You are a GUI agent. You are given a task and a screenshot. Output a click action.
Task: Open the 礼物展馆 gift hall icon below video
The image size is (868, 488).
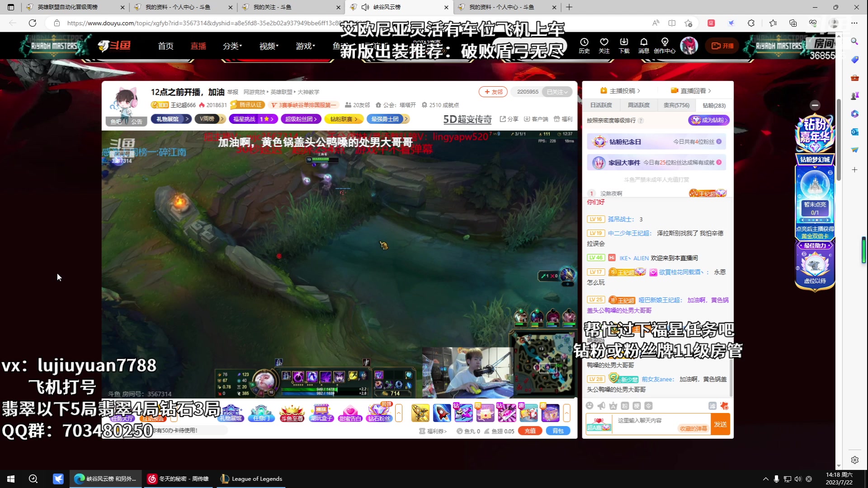coord(231,413)
